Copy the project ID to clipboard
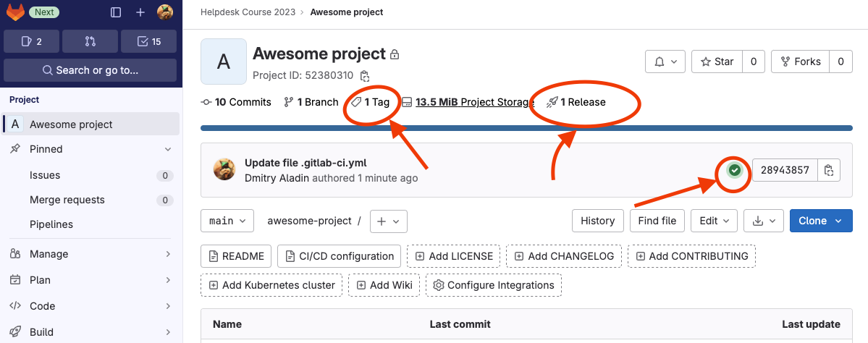The image size is (868, 343). point(365,75)
